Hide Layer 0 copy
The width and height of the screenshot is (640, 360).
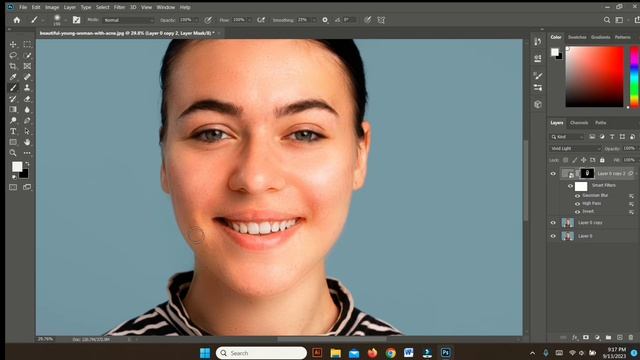coord(553,223)
